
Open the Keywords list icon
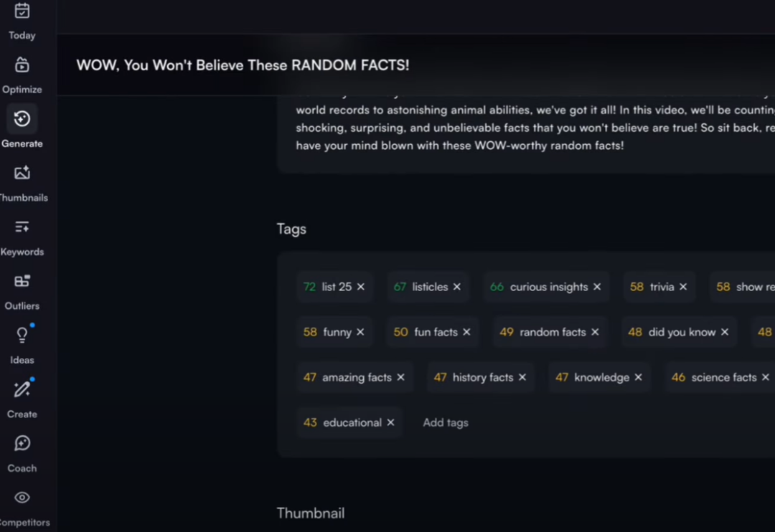pos(22,227)
